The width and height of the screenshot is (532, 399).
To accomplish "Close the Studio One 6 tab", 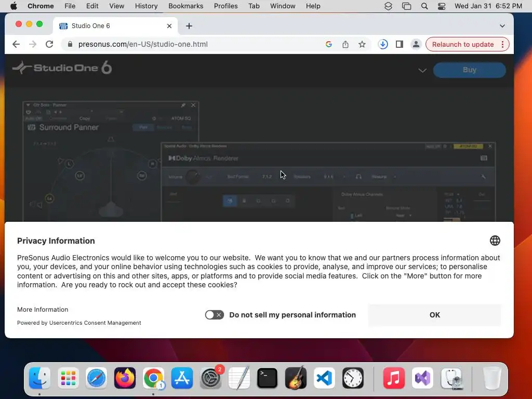I will click(169, 26).
